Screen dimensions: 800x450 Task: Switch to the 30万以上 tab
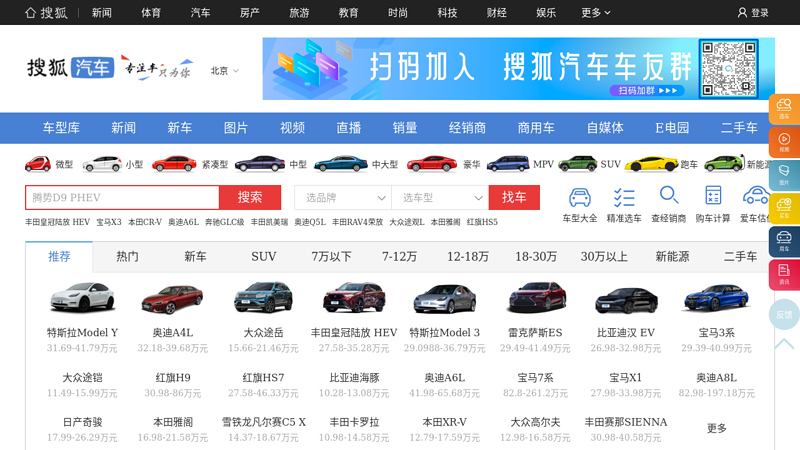pos(604,257)
